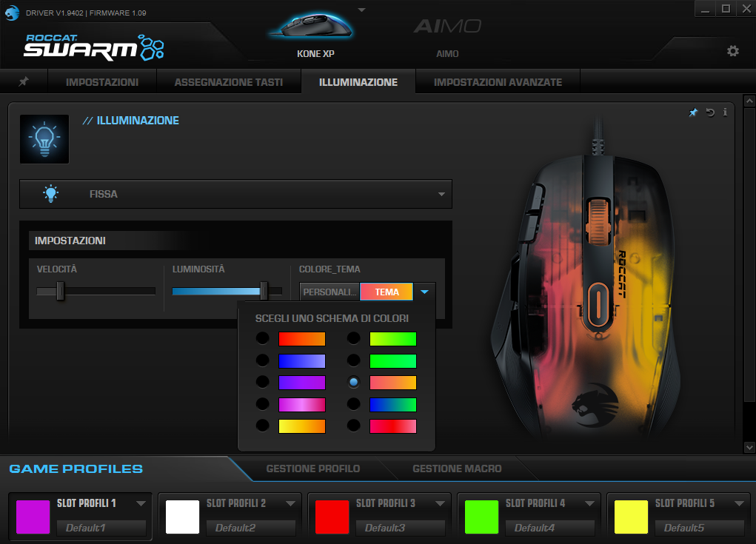The width and height of the screenshot is (756, 544).
Task: Click the Tema button
Action: pos(387,292)
